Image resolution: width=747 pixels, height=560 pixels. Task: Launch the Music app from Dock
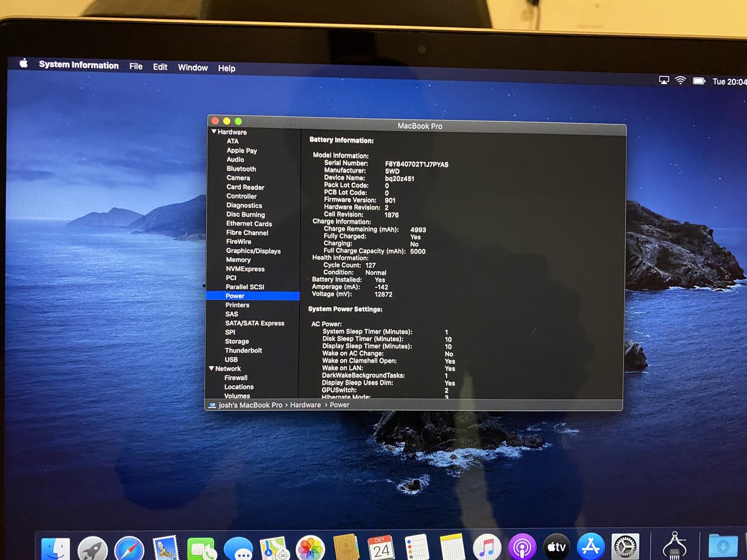487,547
